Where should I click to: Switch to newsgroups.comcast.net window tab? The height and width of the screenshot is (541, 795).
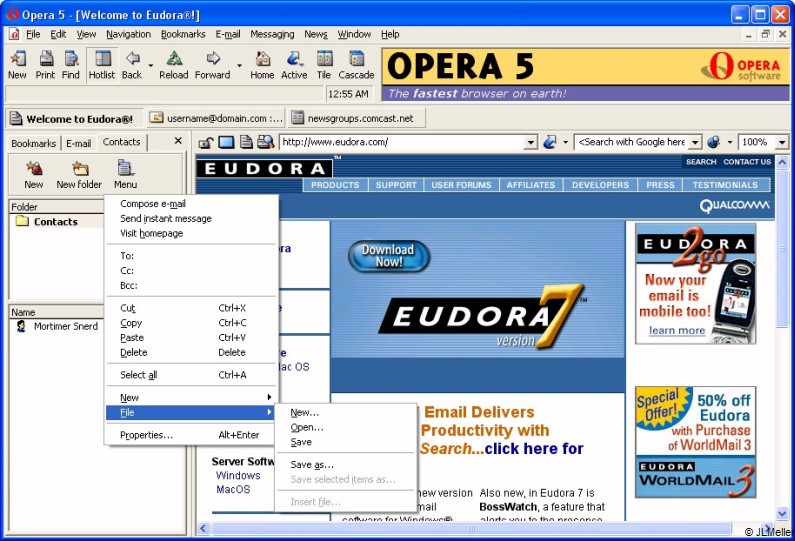click(357, 118)
